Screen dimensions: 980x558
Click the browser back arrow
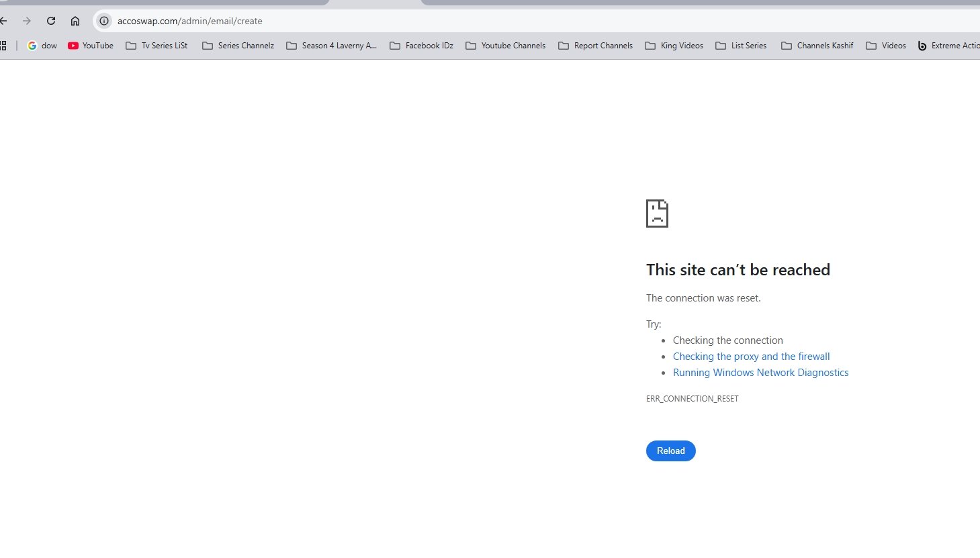[3, 21]
